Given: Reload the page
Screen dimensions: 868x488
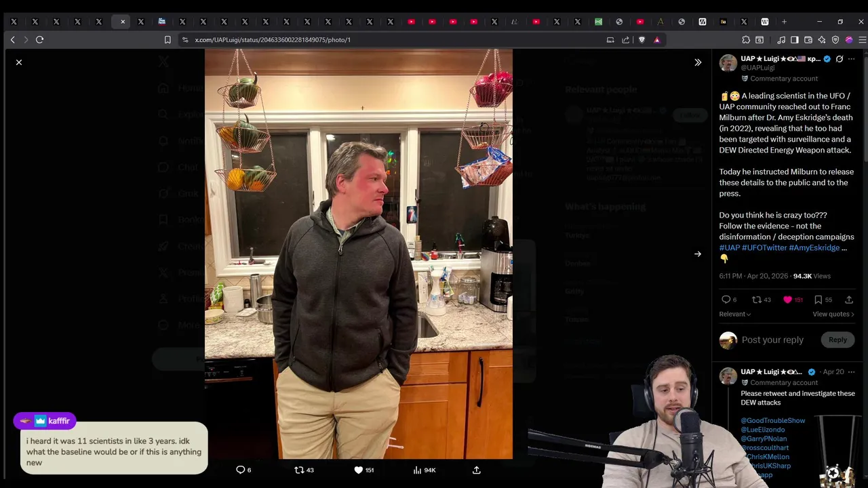Looking at the screenshot, I should (39, 40).
